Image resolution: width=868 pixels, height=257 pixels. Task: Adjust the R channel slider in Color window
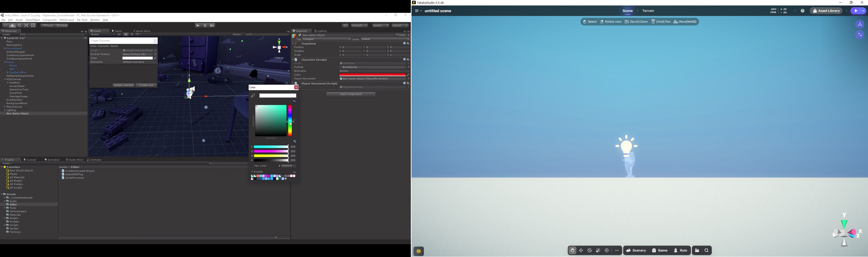(271, 147)
